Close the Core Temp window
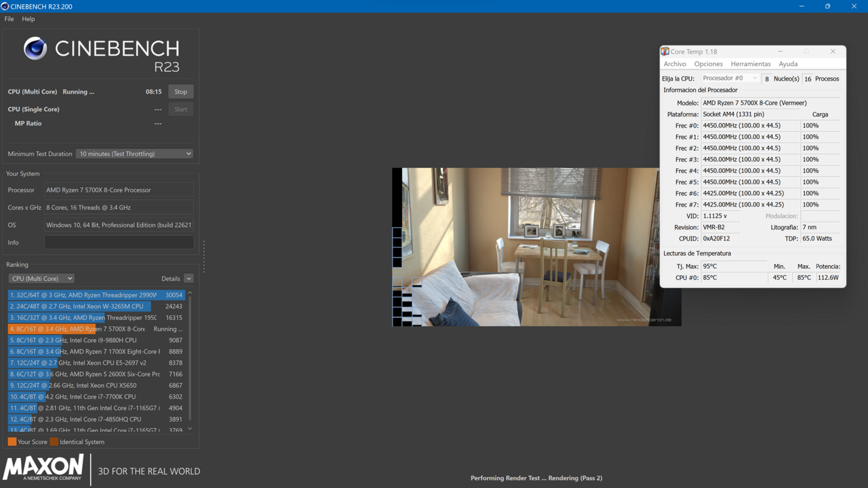This screenshot has width=868, height=488. click(x=833, y=52)
